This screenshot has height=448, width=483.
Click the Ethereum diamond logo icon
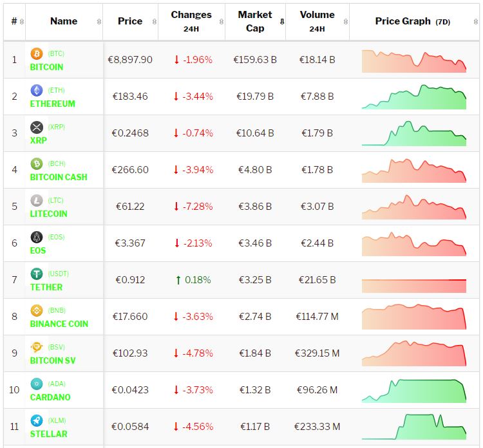point(37,91)
